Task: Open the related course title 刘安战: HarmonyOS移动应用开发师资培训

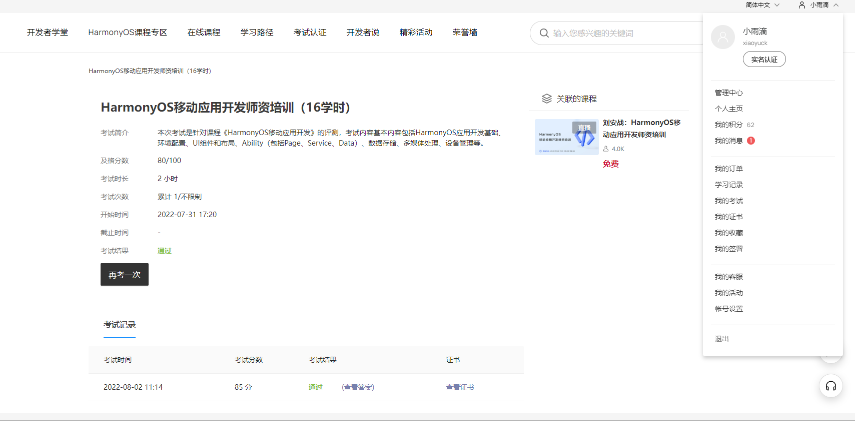Action: [641, 129]
